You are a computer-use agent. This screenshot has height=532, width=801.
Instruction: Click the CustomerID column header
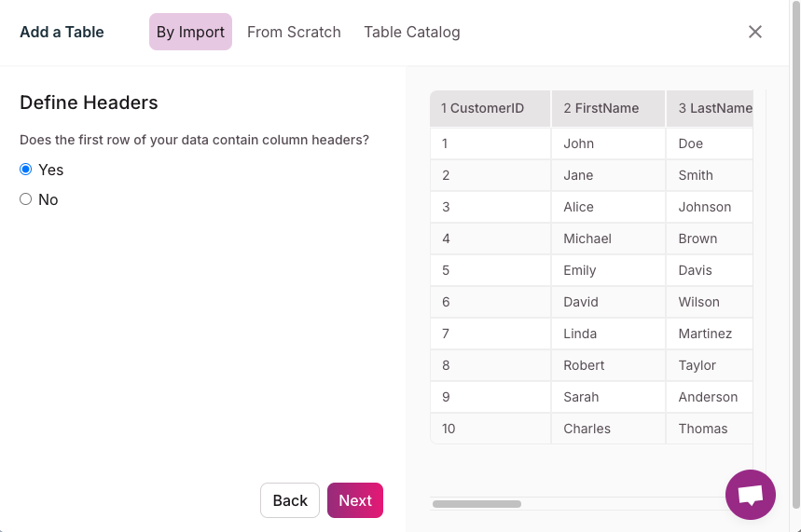point(490,108)
